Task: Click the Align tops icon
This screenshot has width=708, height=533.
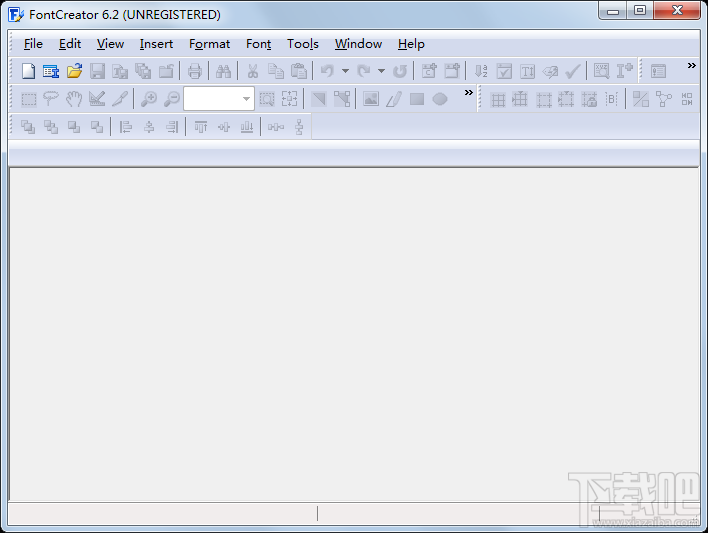Action: [x=201, y=127]
